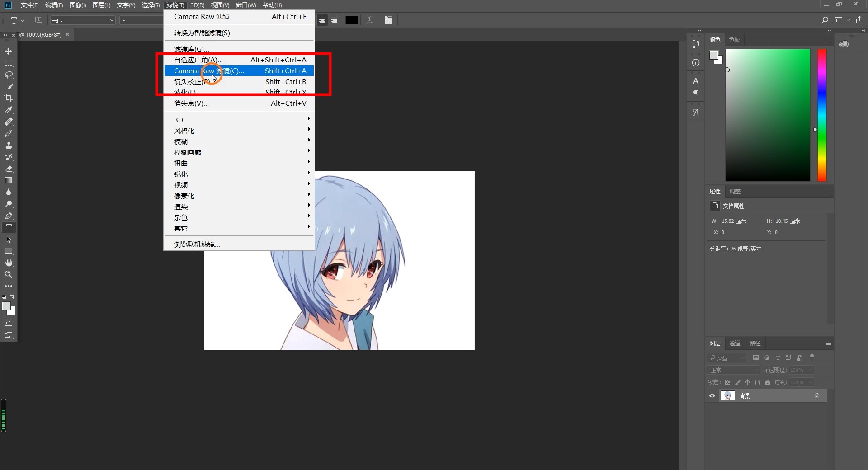Open the Edit Toolbar three-dots button
Image resolution: width=868 pixels, height=470 pixels.
point(9,286)
